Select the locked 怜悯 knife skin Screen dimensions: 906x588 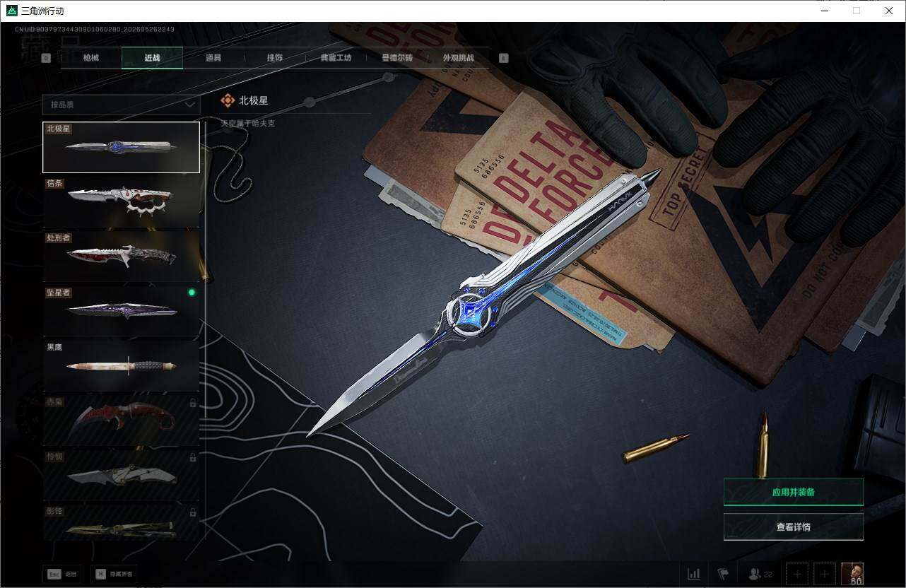click(x=121, y=475)
